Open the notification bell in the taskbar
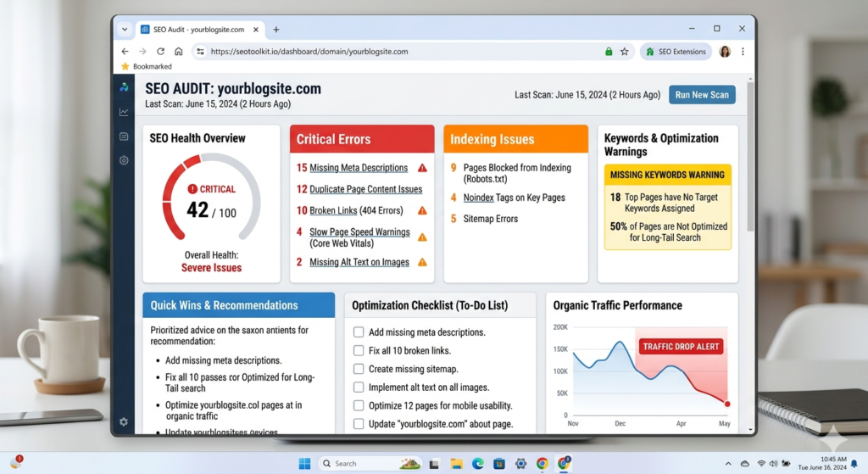 [854, 464]
